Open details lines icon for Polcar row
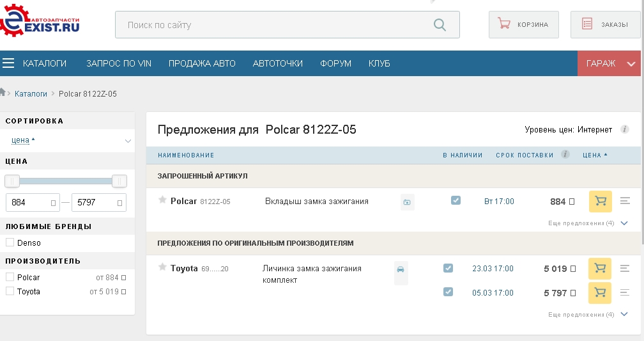The height and width of the screenshot is (341, 644). pos(625,202)
